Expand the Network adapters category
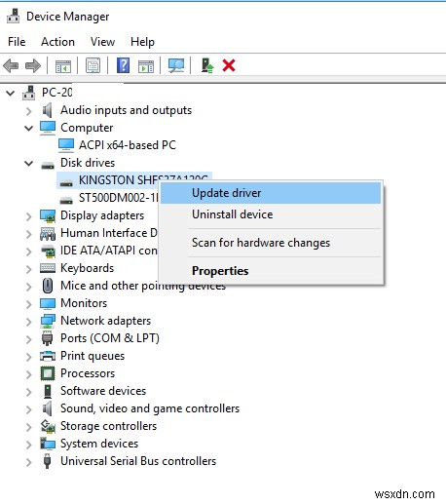 click(x=28, y=322)
